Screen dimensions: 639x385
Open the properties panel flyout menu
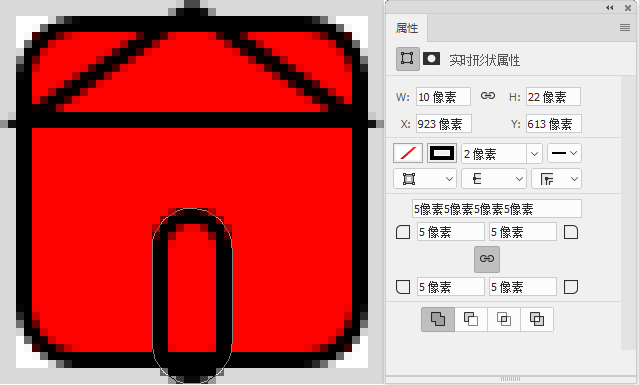pos(625,28)
